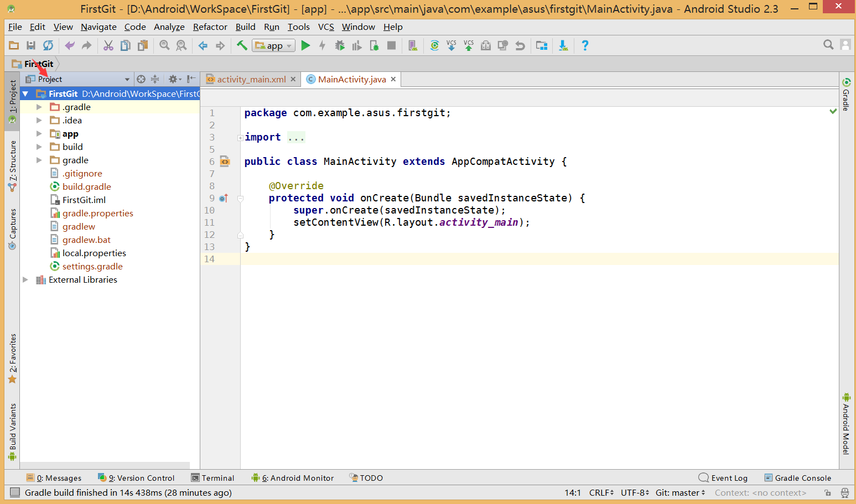Open the SDK Manager download icon

[563, 46]
